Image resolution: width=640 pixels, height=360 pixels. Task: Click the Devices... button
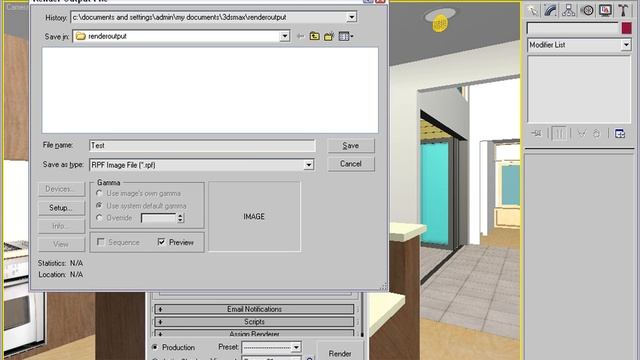(61, 189)
